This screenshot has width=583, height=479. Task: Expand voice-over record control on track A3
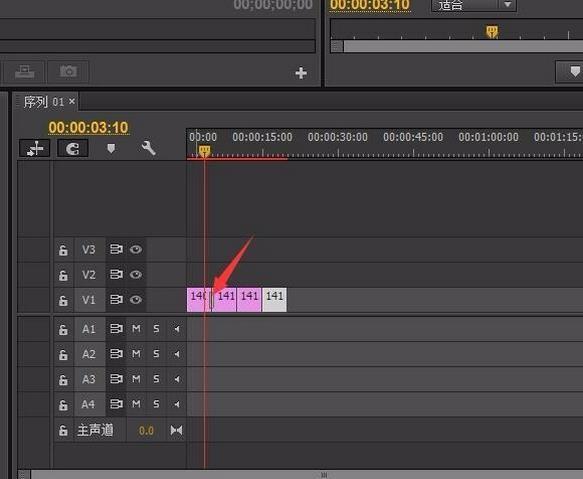[x=177, y=379]
